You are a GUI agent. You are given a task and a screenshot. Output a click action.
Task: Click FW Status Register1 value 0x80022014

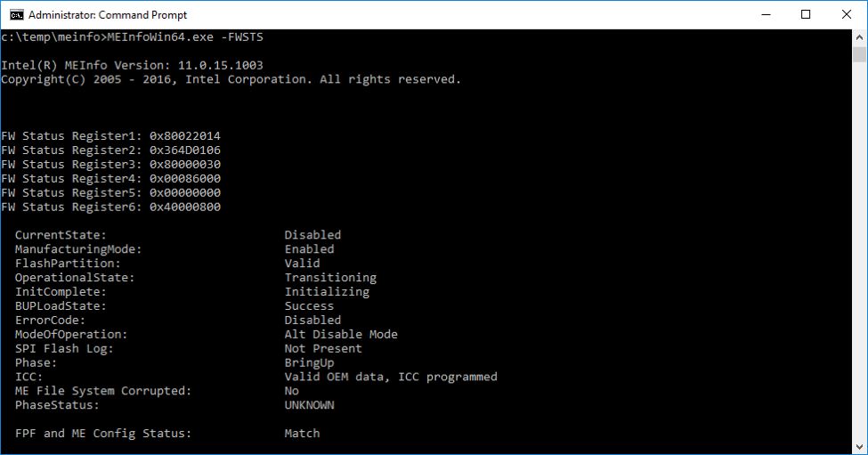184,135
